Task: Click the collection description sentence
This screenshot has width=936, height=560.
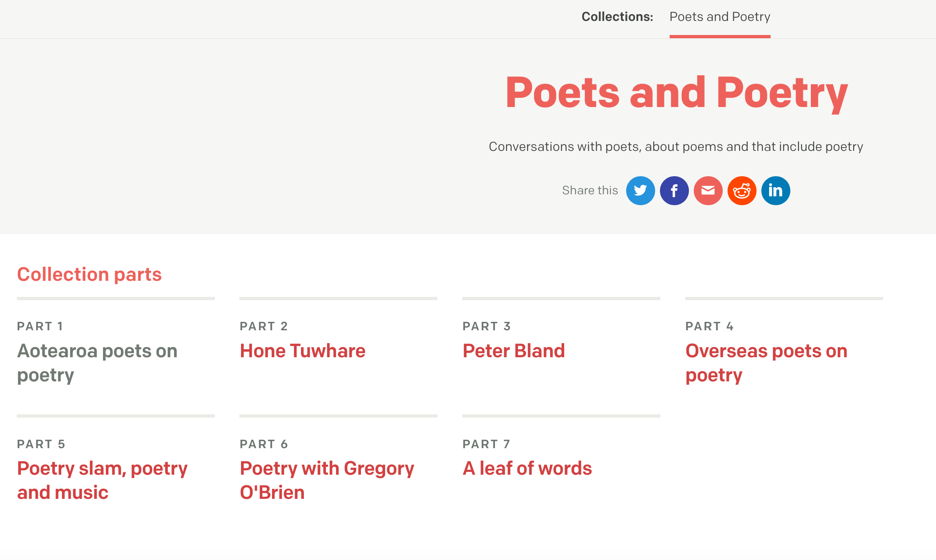Action: [x=676, y=146]
